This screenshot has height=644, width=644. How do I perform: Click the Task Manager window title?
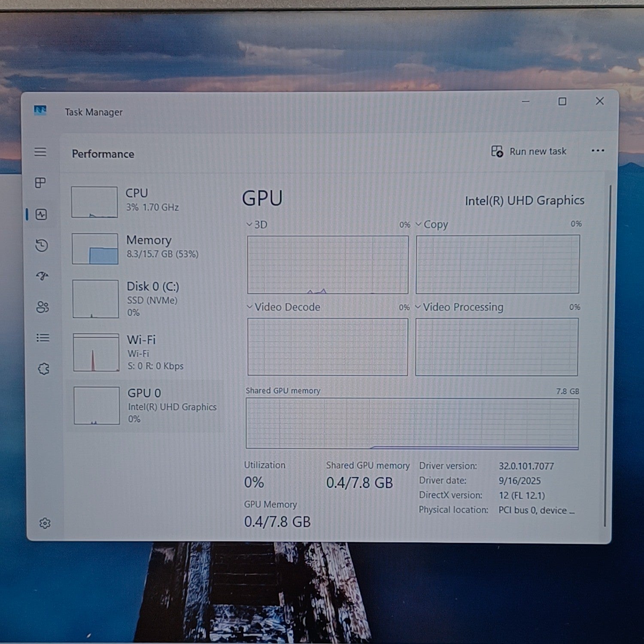[94, 112]
